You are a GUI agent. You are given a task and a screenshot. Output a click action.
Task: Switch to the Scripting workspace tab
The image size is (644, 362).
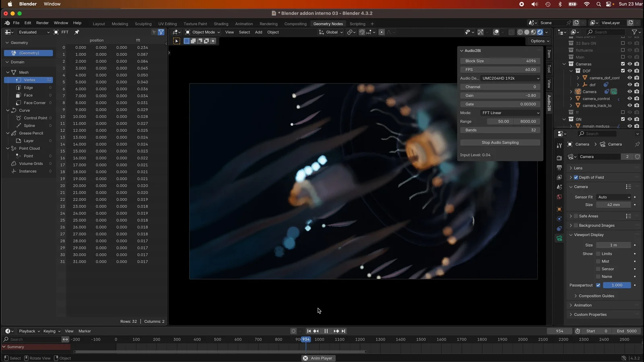pos(357,24)
